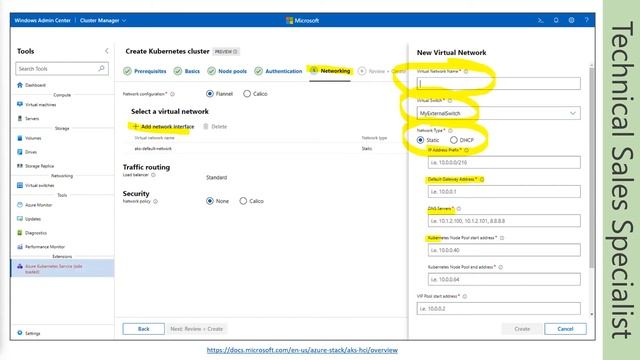Open Dashboard in tools list
640x360 pixels.
pos(31,85)
